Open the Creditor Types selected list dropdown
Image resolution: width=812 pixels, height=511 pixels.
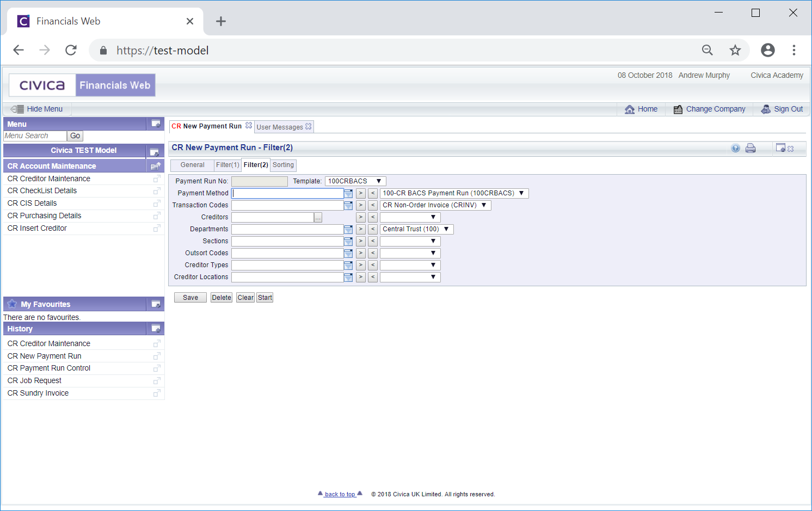pos(410,265)
